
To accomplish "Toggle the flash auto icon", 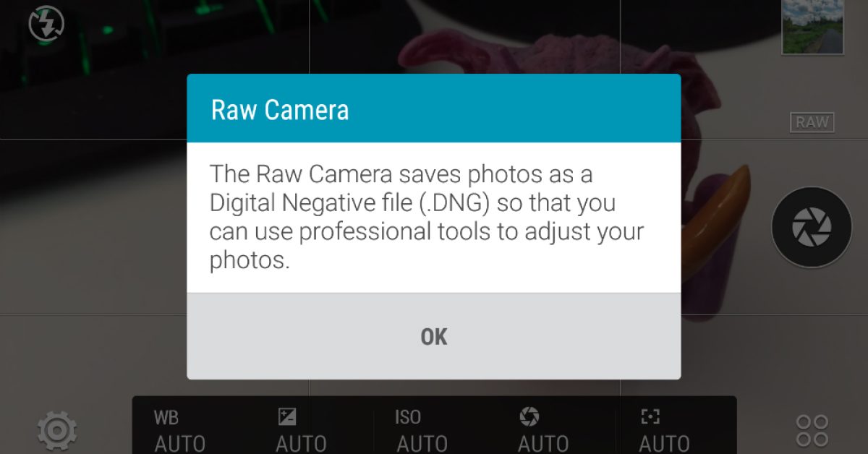I will pos(46,25).
